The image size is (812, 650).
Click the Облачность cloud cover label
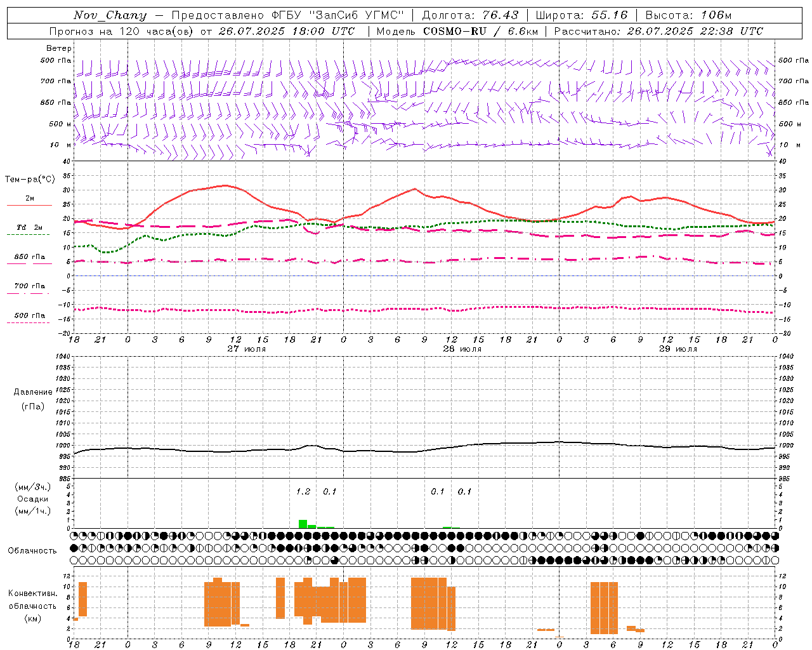(x=32, y=550)
